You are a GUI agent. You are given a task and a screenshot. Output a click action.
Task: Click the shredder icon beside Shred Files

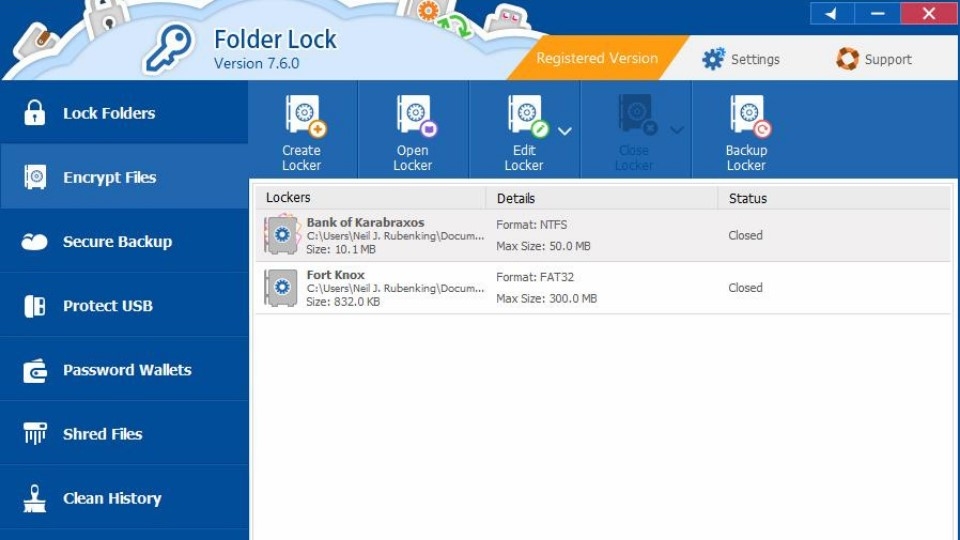pos(35,433)
